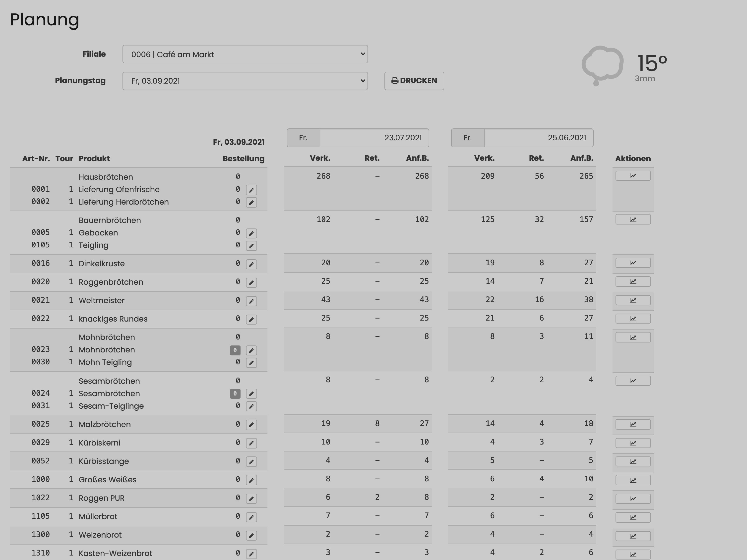Viewport: 747px width, 560px height.
Task: Click pencil icon next to Malzbrötchen
Action: click(251, 425)
